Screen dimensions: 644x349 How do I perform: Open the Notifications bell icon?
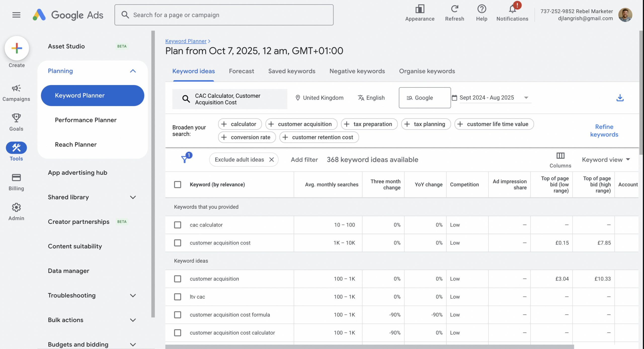[512, 10]
